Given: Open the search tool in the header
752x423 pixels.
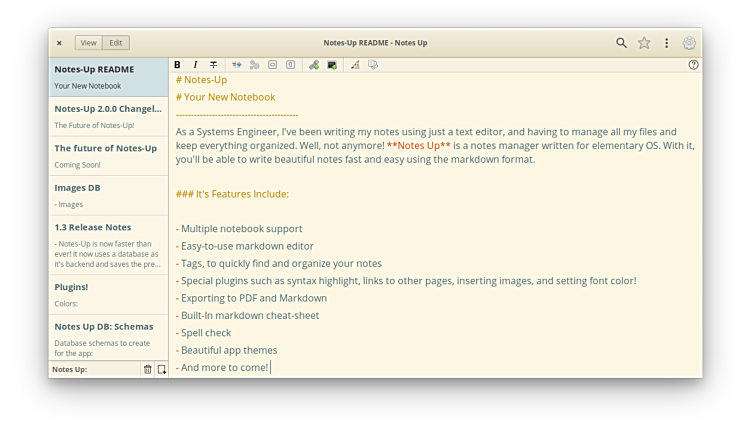Looking at the screenshot, I should 621,43.
